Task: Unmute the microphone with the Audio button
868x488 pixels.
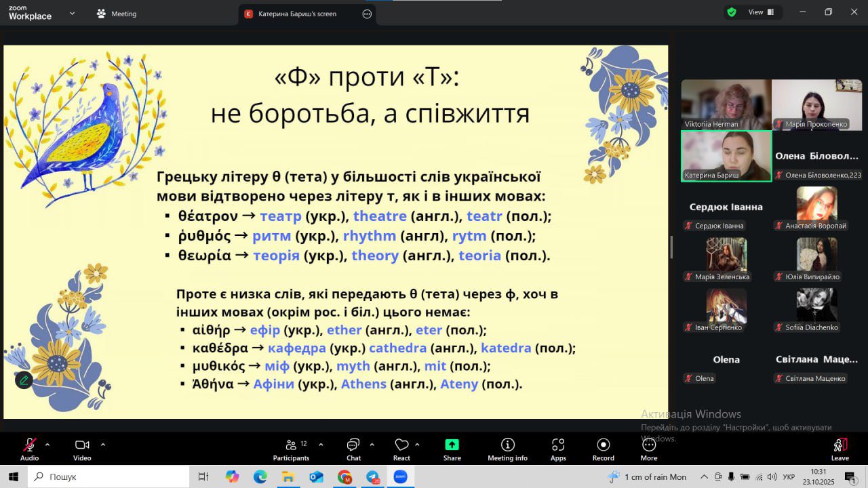Action: (x=29, y=449)
